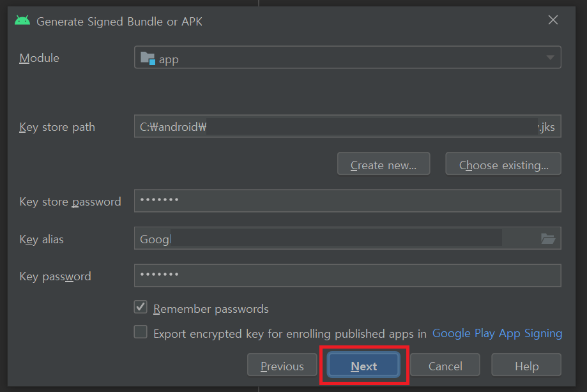This screenshot has width=587, height=392.
Task: Expand the Module dropdown arrow
Action: pos(550,58)
